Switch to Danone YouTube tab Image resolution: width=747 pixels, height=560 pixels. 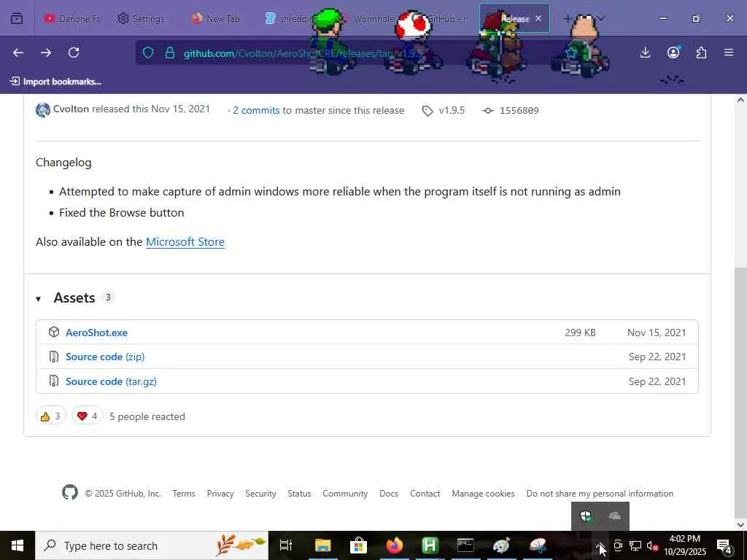[x=72, y=18]
